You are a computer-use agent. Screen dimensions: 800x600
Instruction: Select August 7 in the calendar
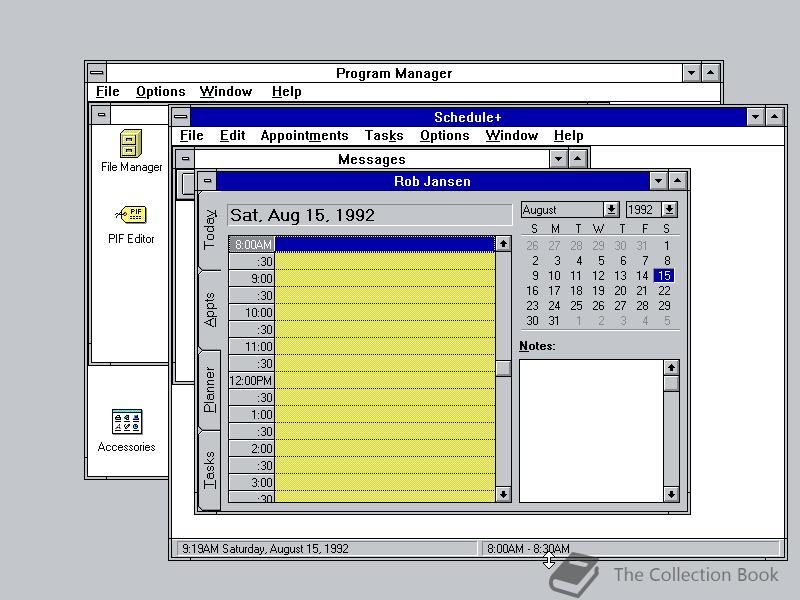tap(645, 261)
